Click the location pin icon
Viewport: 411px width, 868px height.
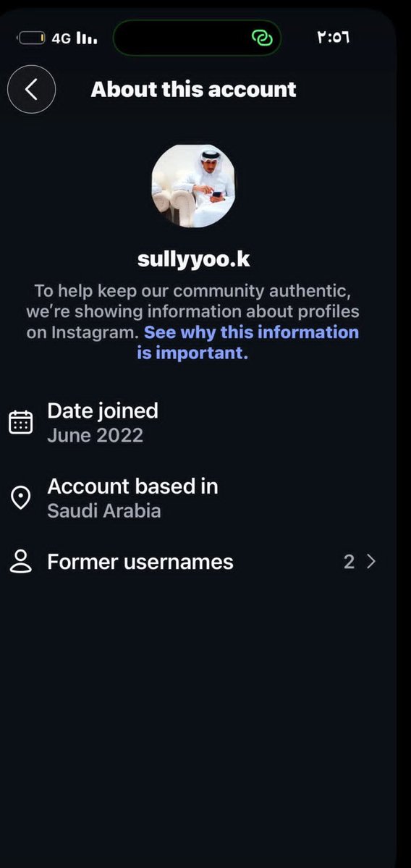[x=21, y=497]
